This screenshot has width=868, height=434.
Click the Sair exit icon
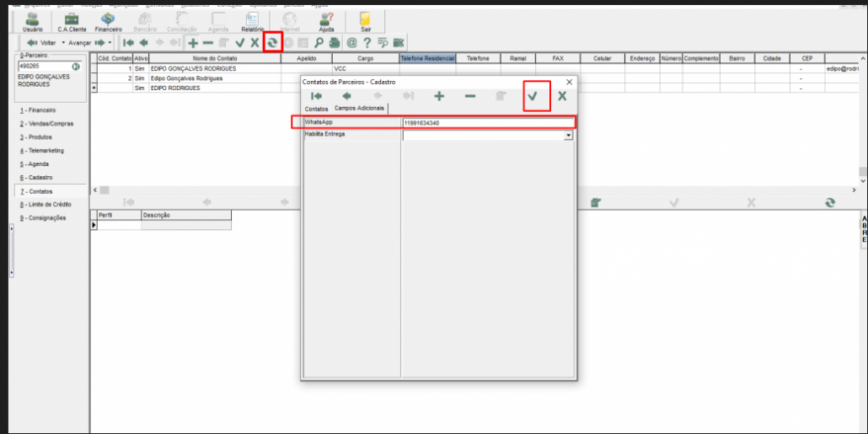tap(366, 22)
